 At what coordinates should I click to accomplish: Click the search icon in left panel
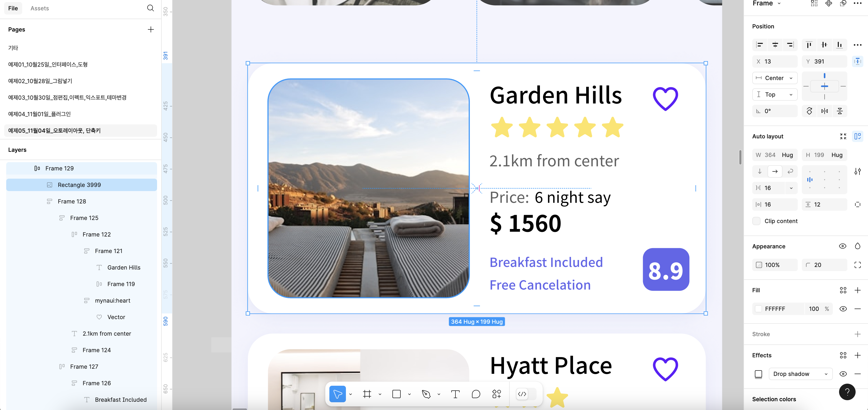point(151,8)
